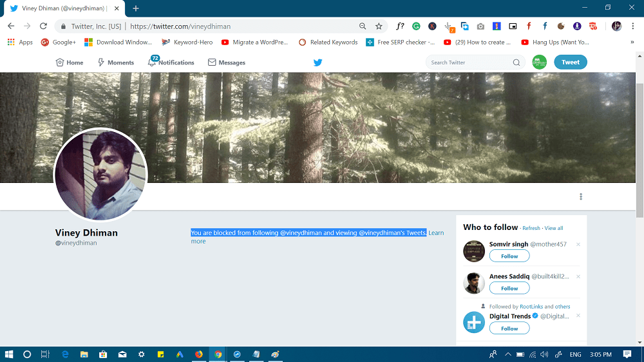Click the @vineydhiman handle text

tap(76, 243)
